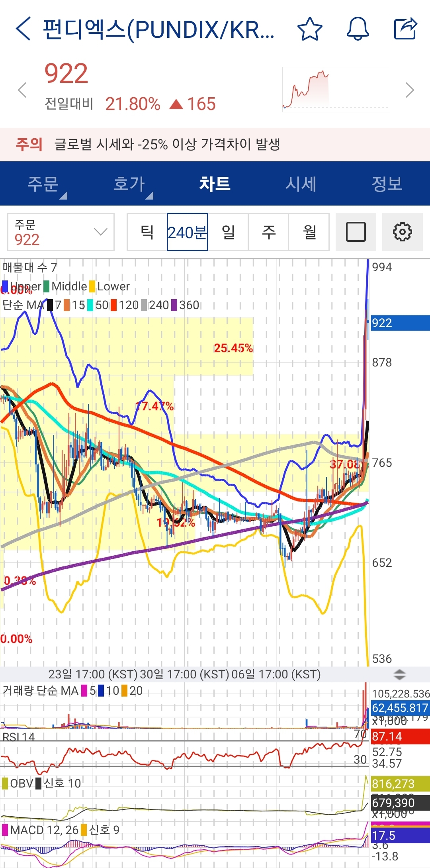Screen dimensions: 430x868
Task: Click the Upper band blue swatch
Action: (5, 286)
